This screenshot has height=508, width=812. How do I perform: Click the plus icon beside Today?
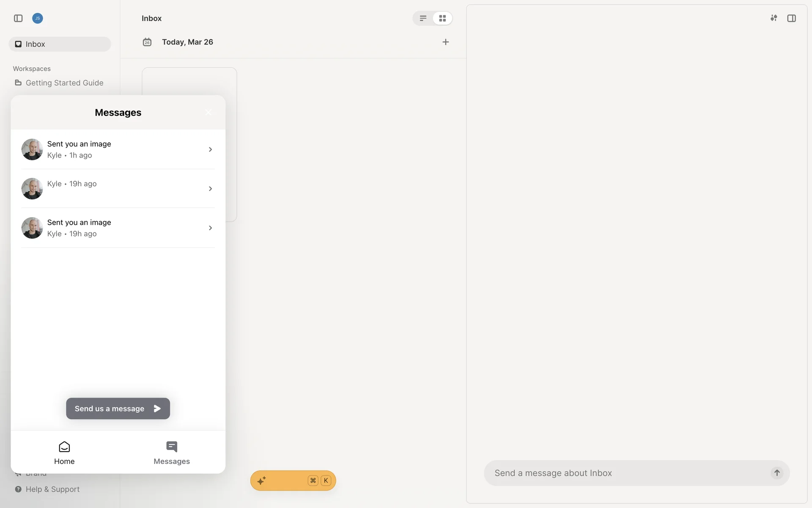coord(445,42)
